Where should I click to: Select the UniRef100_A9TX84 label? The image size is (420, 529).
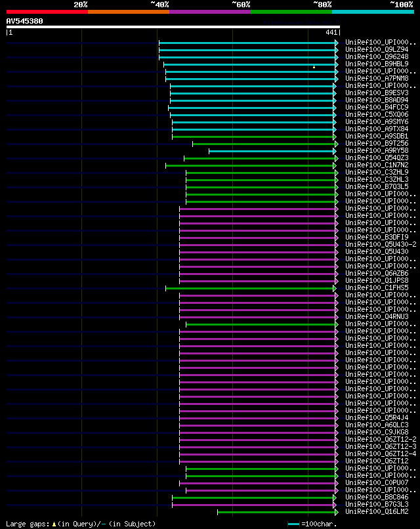click(x=377, y=129)
